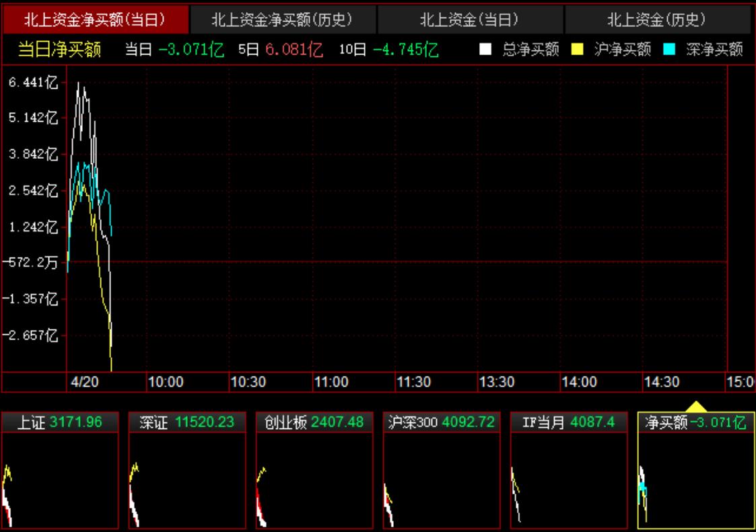Click the 10日 net buy value

(x=406, y=50)
